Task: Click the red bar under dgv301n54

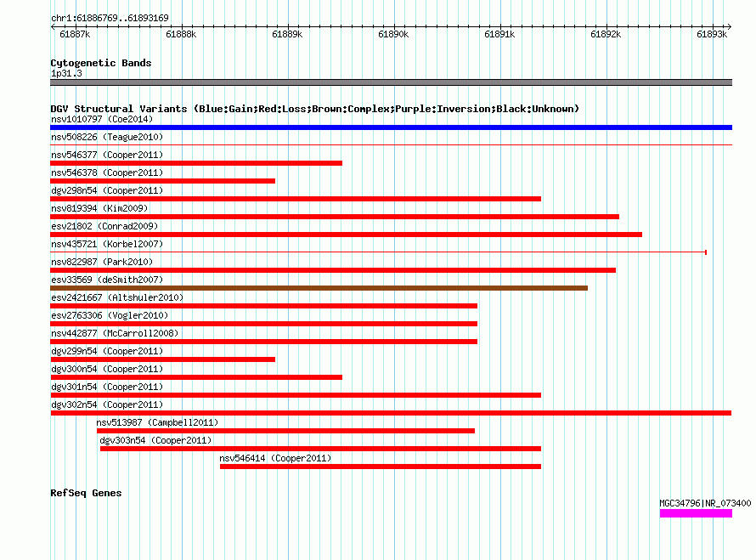Action: click(x=296, y=395)
